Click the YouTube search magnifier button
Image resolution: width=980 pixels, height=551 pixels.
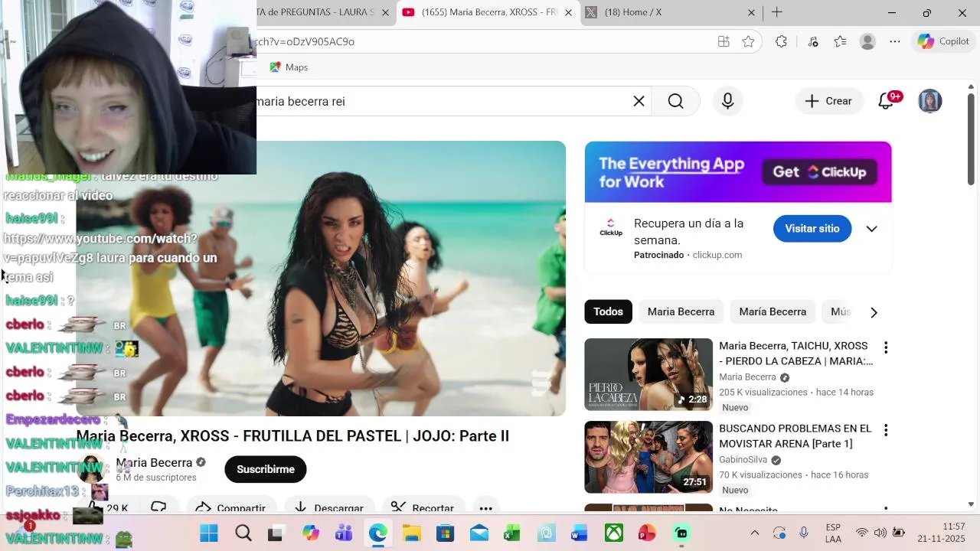[675, 101]
